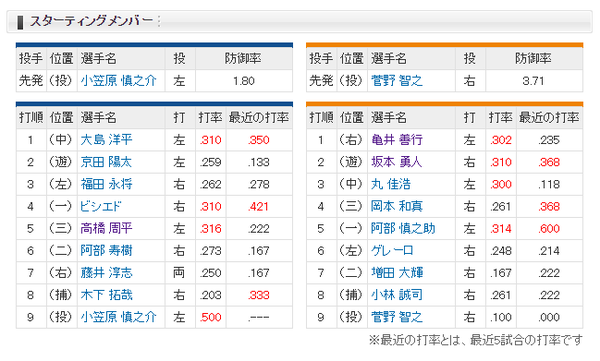Select 亀井 善行's batting average .302
Viewport: 600px width, 361px height.
point(501,140)
